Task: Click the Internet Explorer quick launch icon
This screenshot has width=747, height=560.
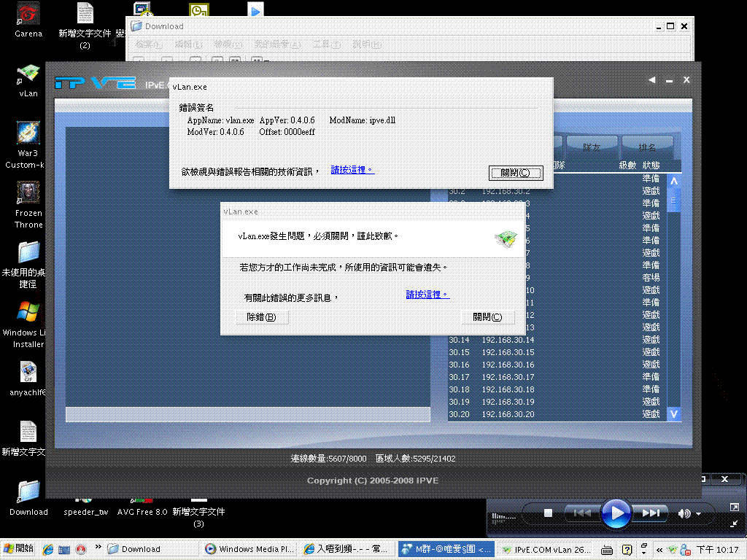Action: [x=48, y=549]
